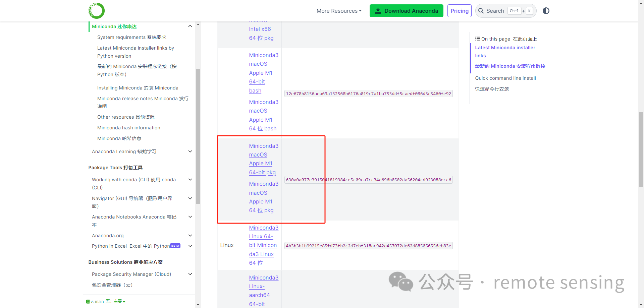Open the version selector 'v: main'

(106, 302)
